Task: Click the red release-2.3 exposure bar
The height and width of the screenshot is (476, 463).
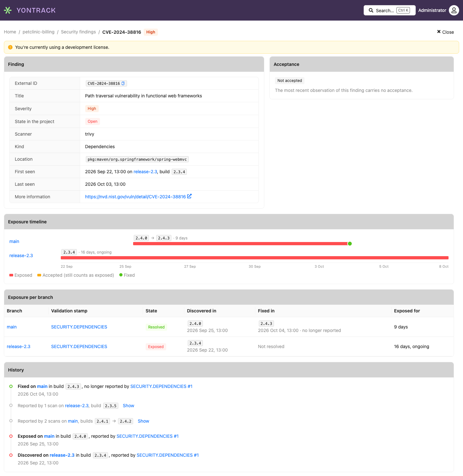Action: point(255,258)
